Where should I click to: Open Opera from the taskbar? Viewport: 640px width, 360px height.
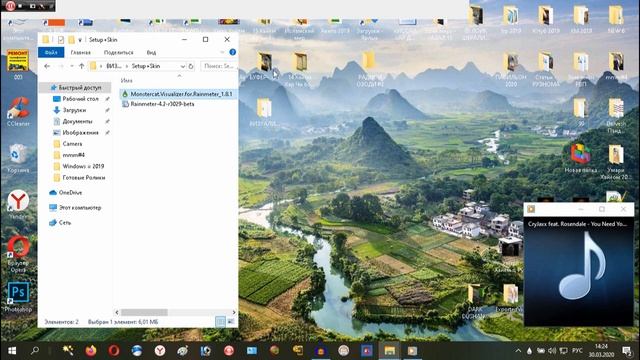(114, 351)
